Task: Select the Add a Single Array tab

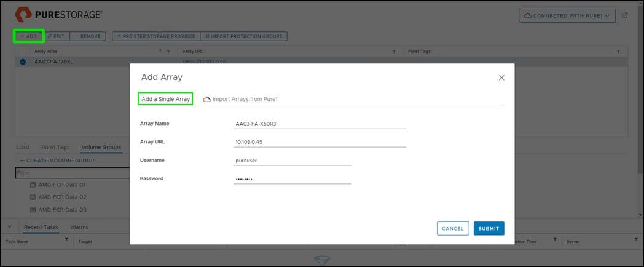Action: pos(165,99)
